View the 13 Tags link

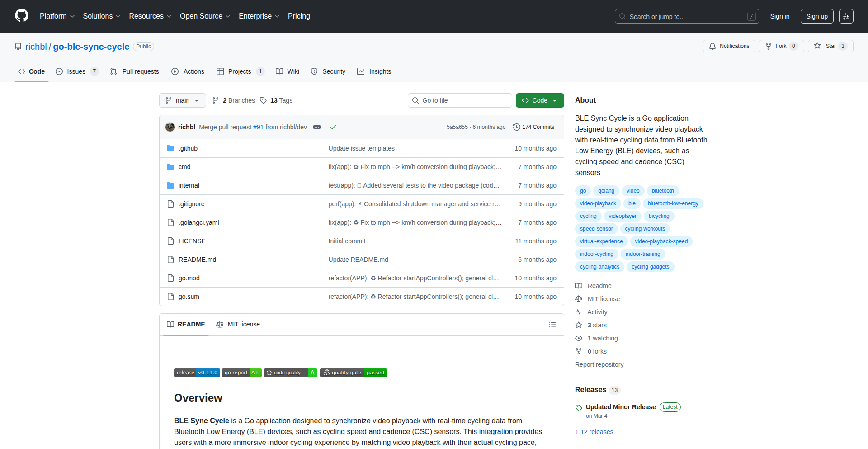pyautogui.click(x=276, y=100)
